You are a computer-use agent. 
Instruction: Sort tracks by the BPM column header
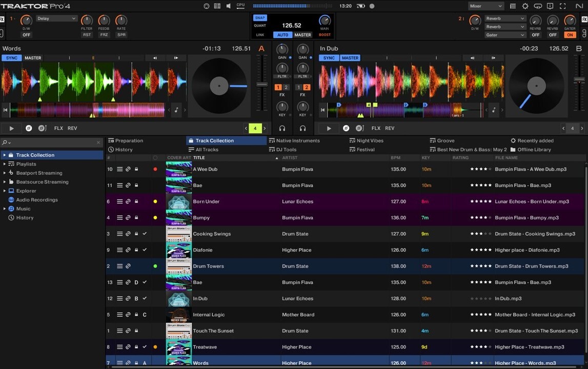point(396,158)
